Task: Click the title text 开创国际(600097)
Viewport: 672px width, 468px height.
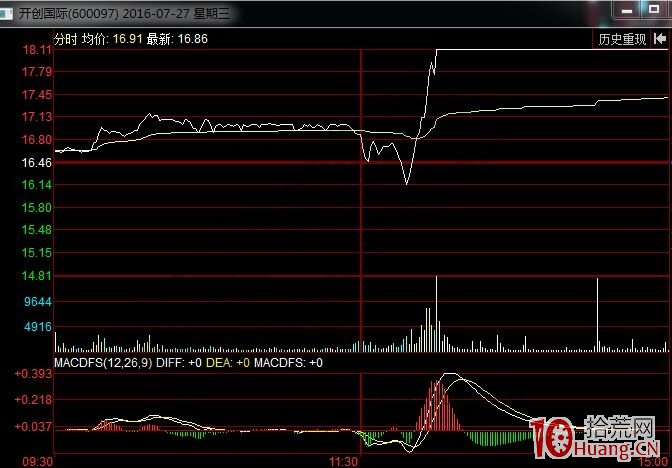Action: 69,13
